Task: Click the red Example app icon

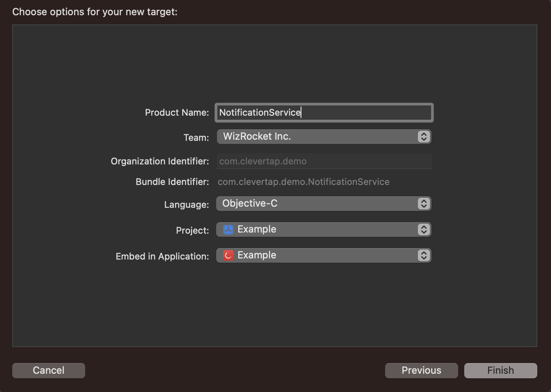Action: (228, 255)
